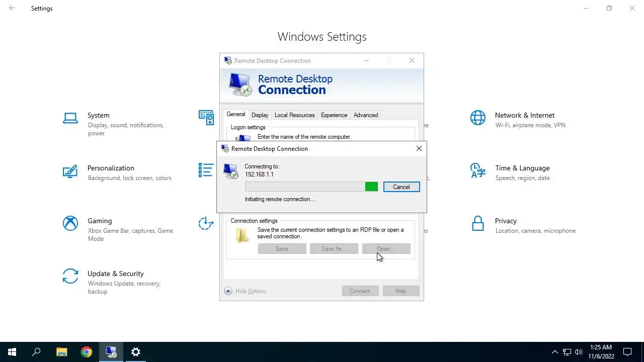The image size is (644, 362).
Task: Click the Connect button
Action: (360, 291)
